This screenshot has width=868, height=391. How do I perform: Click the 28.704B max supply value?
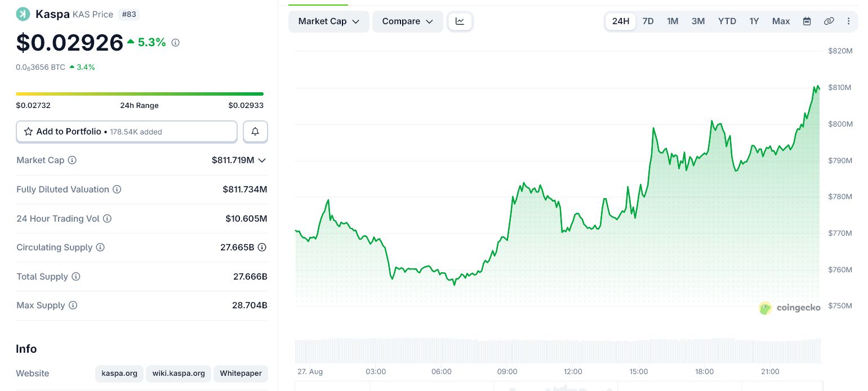point(250,305)
